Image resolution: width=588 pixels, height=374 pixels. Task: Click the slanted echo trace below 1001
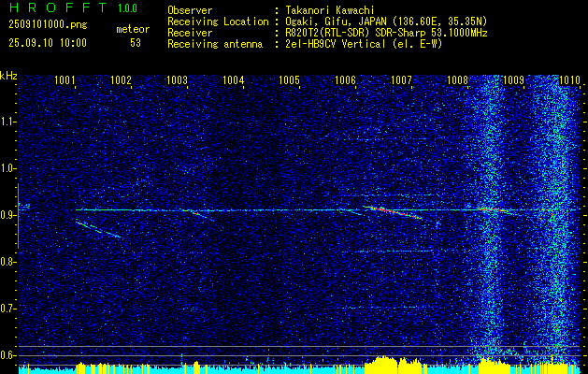99,229
